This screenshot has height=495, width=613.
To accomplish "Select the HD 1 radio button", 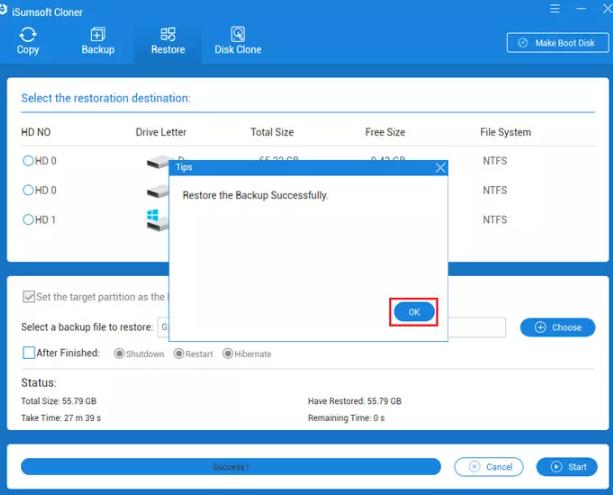I will 28,219.
